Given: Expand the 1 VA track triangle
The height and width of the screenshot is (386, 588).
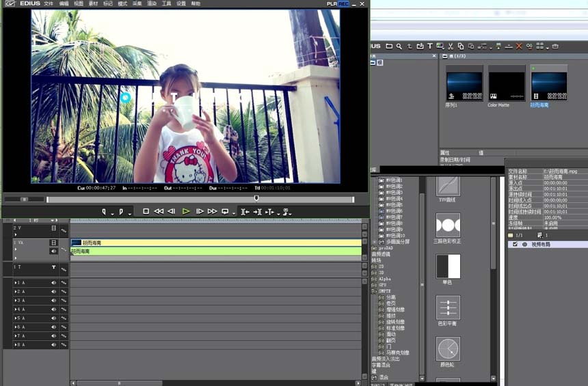Looking at the screenshot, I should (x=15, y=250).
